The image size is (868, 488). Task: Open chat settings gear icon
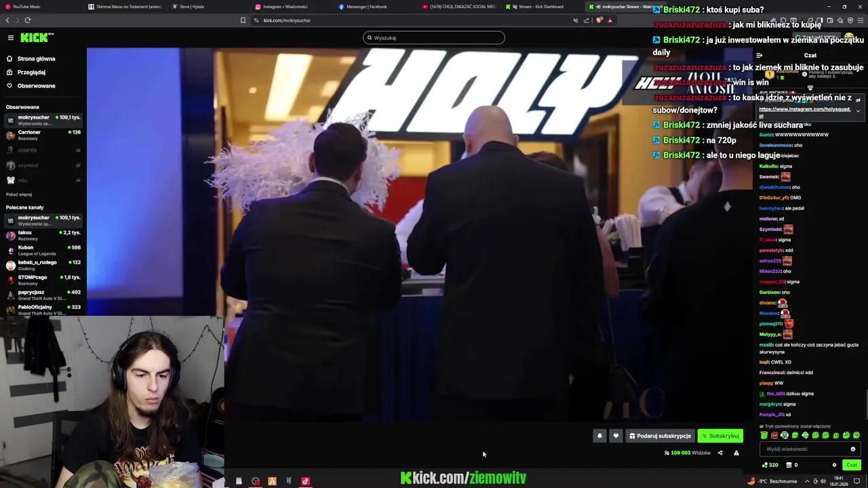tap(834, 465)
